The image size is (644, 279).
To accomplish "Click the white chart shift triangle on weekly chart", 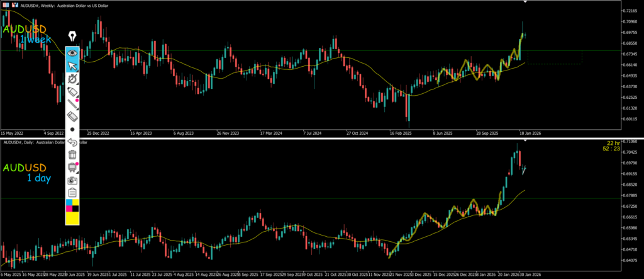I will pyautogui.click(x=525, y=2).
